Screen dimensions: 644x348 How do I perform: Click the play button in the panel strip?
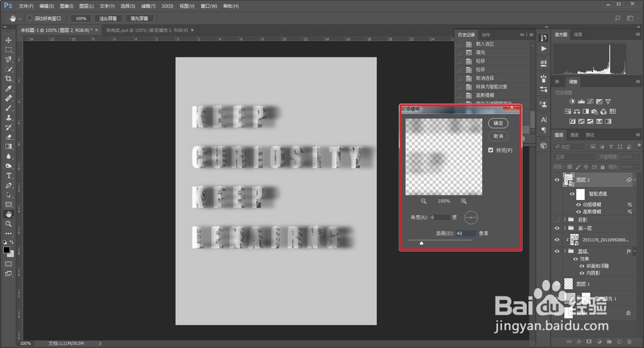(544, 49)
